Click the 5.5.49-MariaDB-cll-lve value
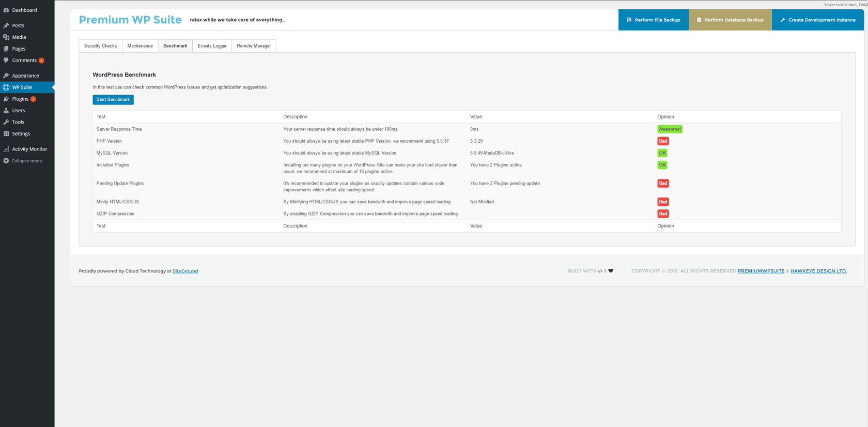 point(492,153)
